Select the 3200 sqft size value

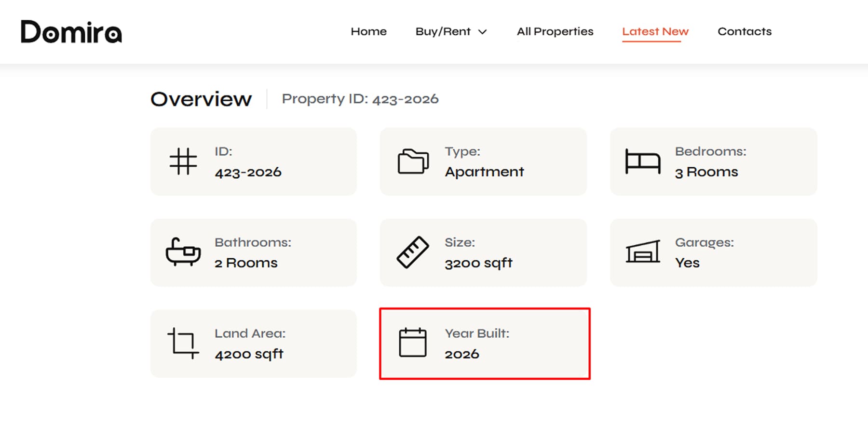[478, 263]
